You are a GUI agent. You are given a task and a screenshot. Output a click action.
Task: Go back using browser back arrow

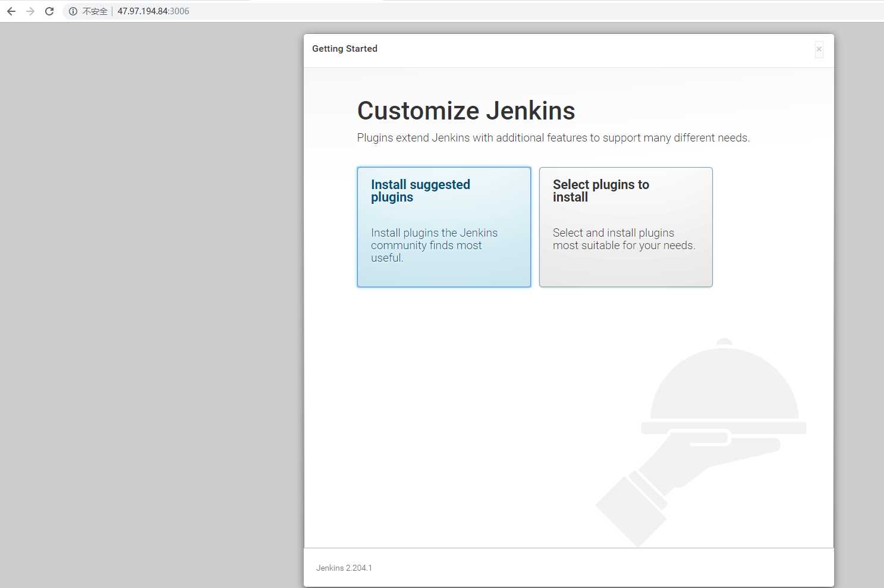tap(11, 11)
